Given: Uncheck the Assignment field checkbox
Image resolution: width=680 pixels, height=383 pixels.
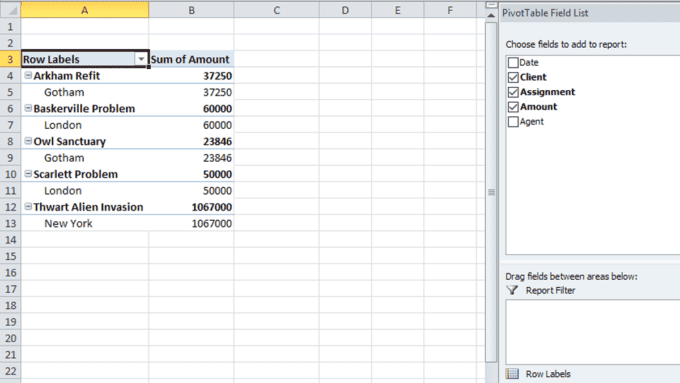Looking at the screenshot, I should tap(513, 92).
